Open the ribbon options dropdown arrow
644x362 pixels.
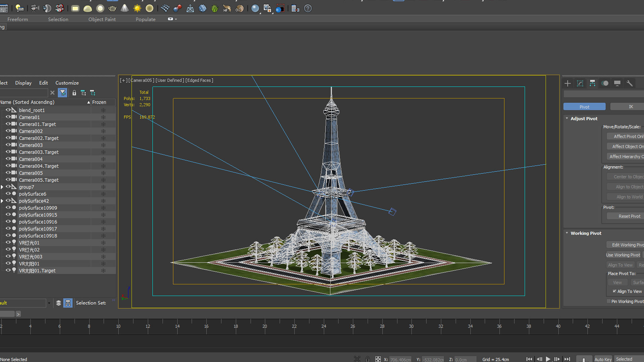tap(176, 19)
